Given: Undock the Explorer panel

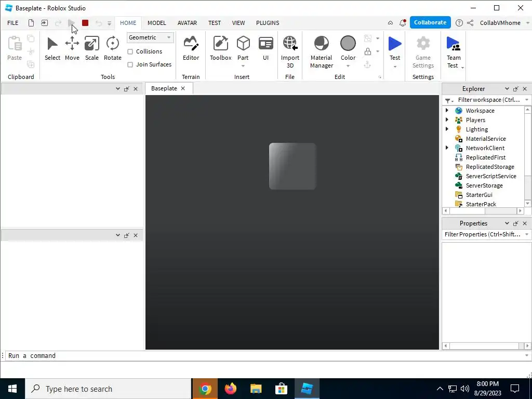Looking at the screenshot, I should 516,88.
